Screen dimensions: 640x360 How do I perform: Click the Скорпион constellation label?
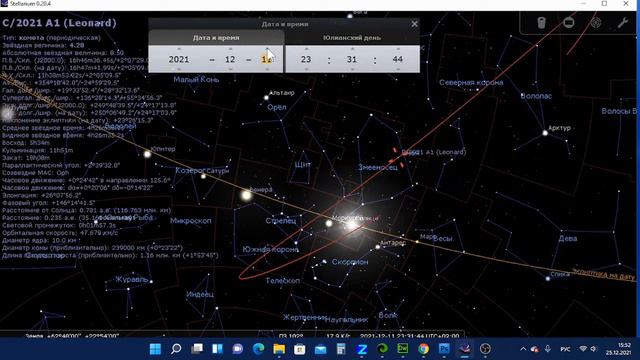pos(350,262)
